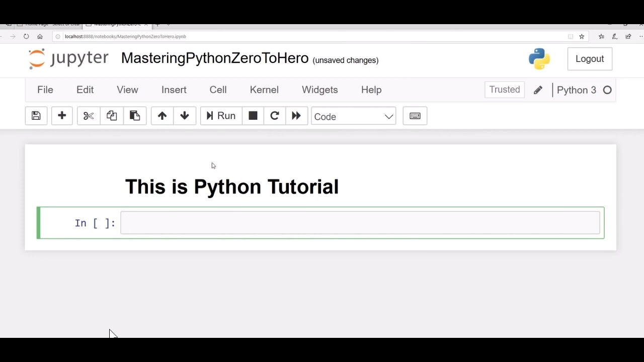This screenshot has height=362, width=644.
Task: Add page to favorites star icon
Action: pos(582,36)
